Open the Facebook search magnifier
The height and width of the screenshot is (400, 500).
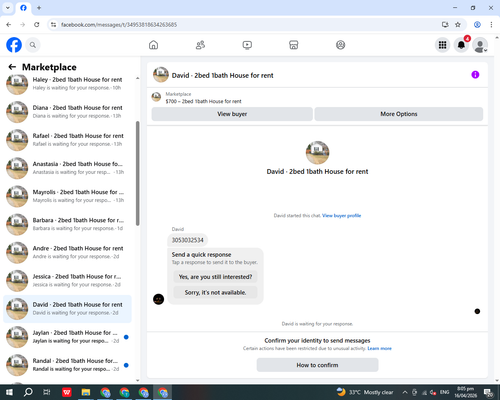pyautogui.click(x=33, y=45)
